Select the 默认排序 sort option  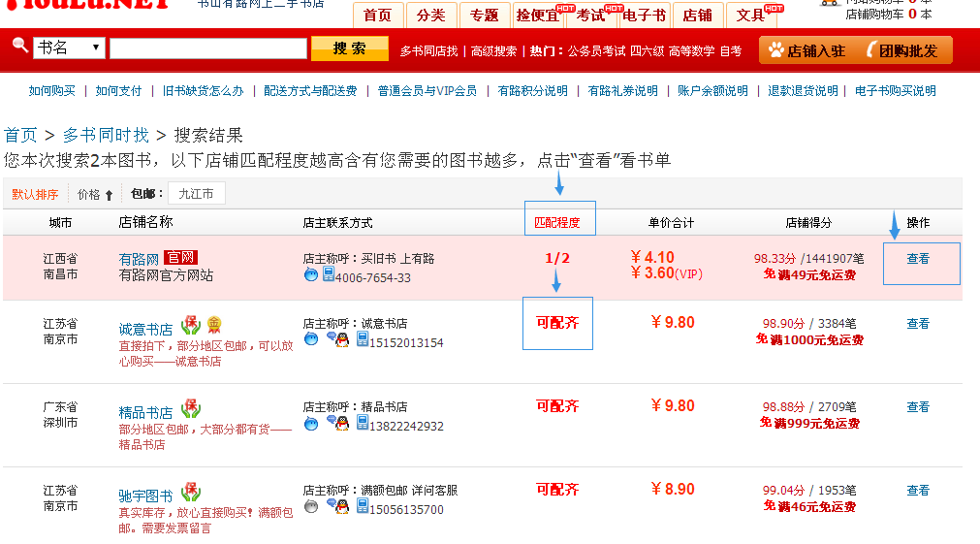coord(35,195)
